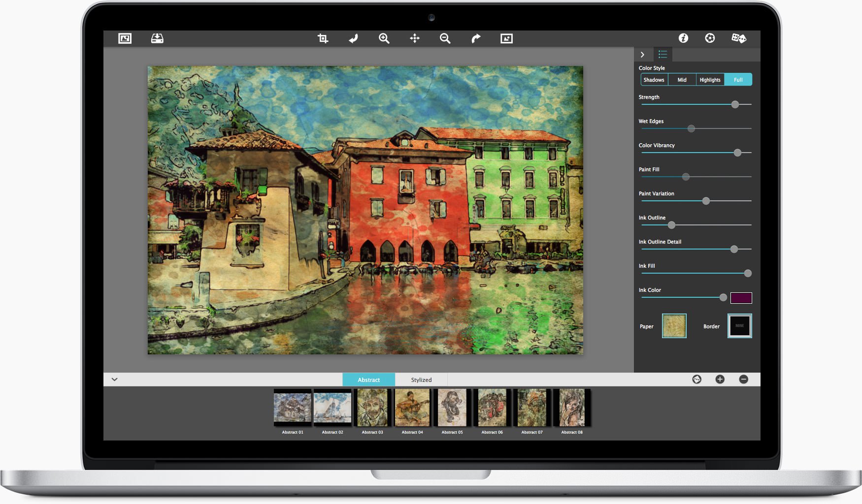Collapse the preset strip with the down chevron
Image resolution: width=862 pixels, height=504 pixels.
click(x=115, y=379)
